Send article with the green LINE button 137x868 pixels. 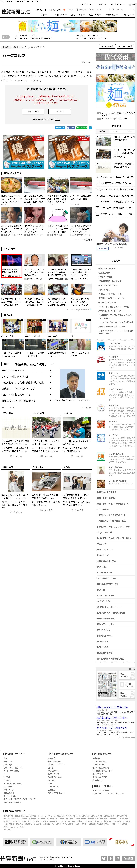coord(82,128)
